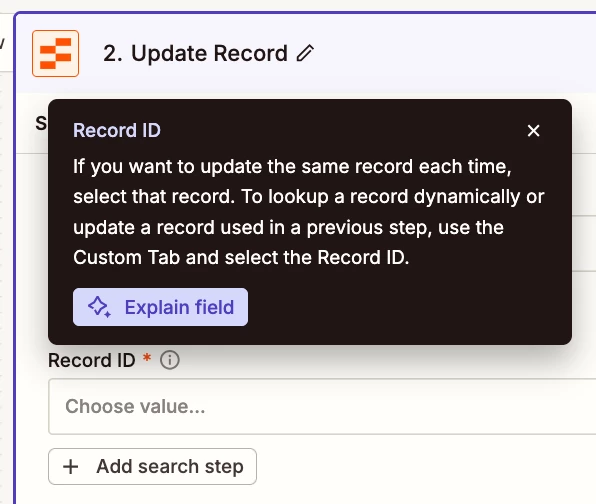The image size is (596, 504).
Task: Rename step using the pencil icon
Action: (x=305, y=53)
